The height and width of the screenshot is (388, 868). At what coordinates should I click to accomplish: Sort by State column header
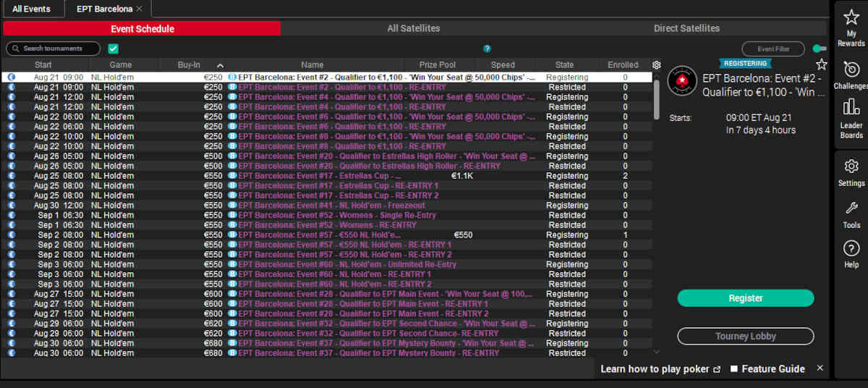click(565, 65)
